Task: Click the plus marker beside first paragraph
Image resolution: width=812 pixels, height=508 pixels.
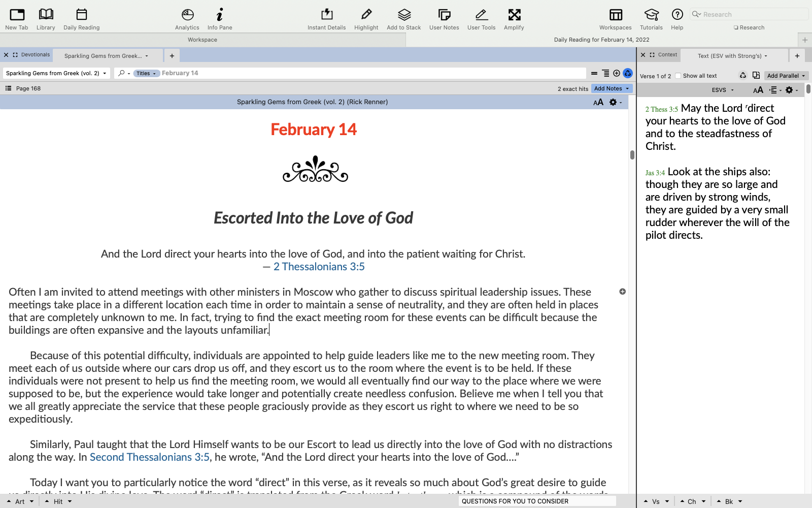Action: click(x=623, y=292)
